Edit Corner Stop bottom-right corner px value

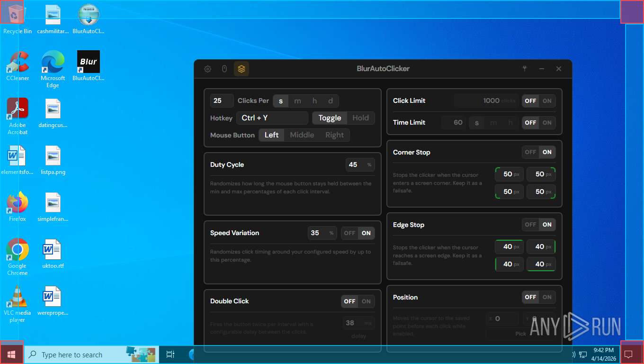(541, 192)
